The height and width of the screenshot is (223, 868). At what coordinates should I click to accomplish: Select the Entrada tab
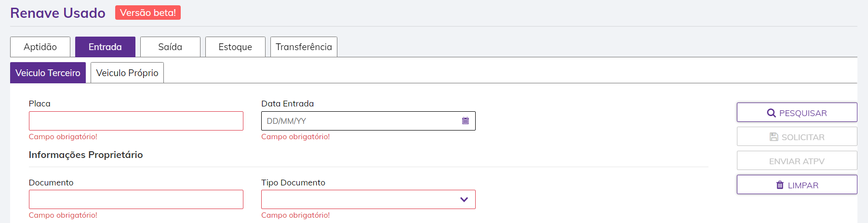point(105,47)
